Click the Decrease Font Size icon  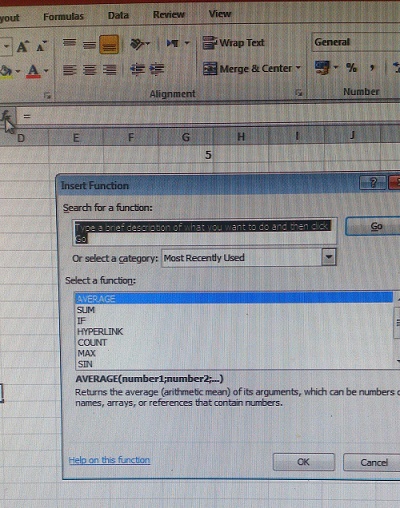(x=41, y=46)
